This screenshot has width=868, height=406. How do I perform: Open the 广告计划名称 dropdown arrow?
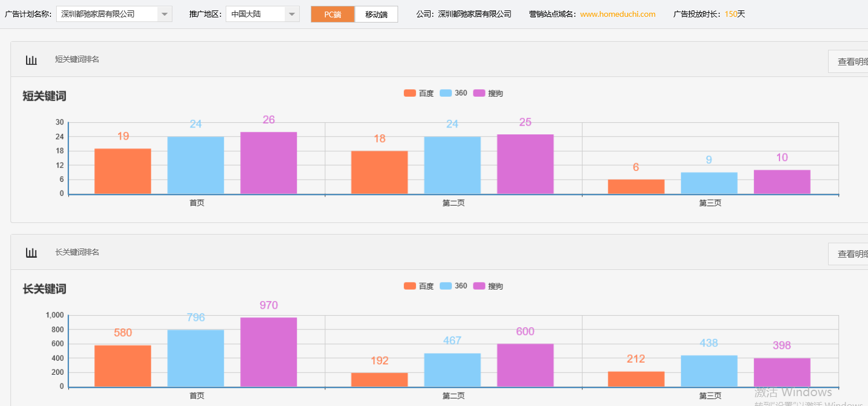(164, 14)
